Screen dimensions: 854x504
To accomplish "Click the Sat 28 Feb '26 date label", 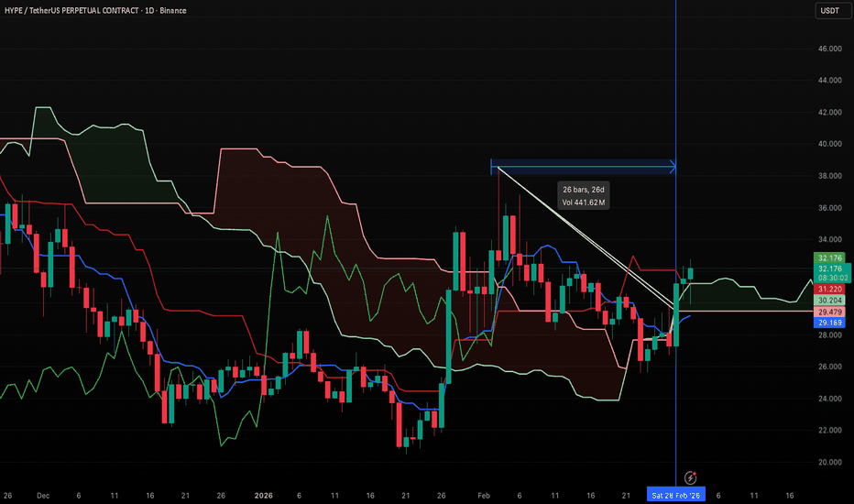I will coord(677,495).
